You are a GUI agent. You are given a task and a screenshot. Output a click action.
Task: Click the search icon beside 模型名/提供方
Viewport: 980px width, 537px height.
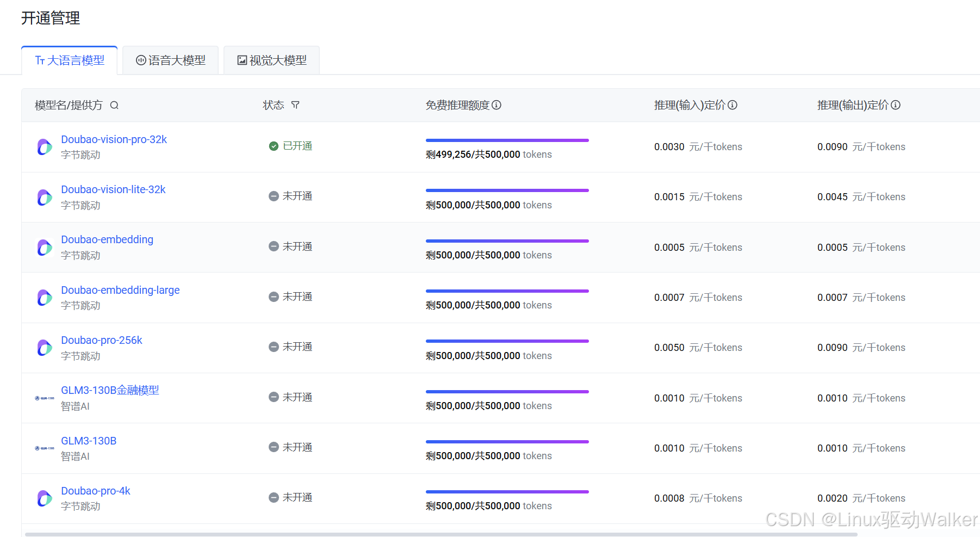coord(114,105)
